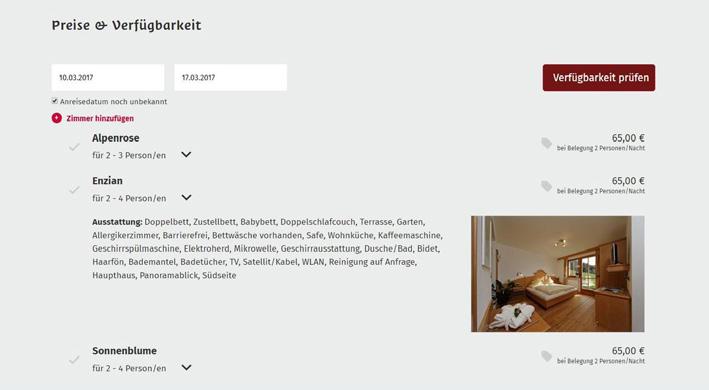This screenshot has height=390, width=709.
Task: Open the departure date field 17.03.2017
Action: 231,77
